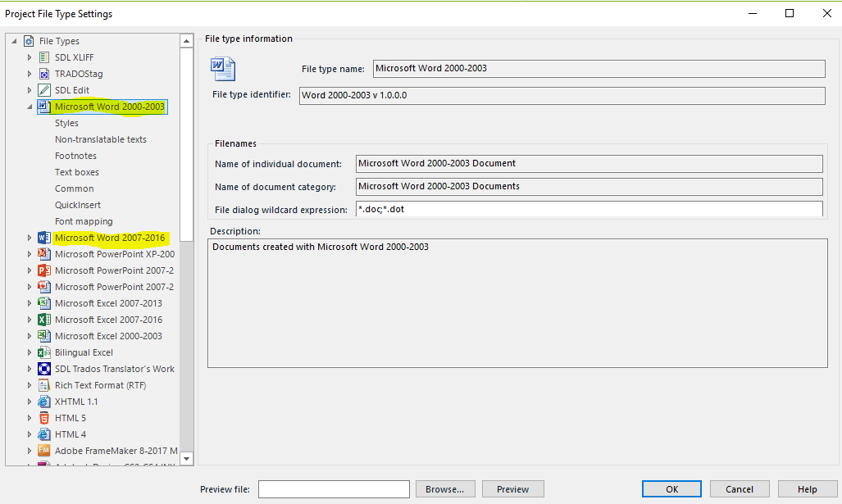Expand the Microsoft Word 2007-2016 node
Image resolution: width=842 pixels, height=504 pixels.
pyautogui.click(x=30, y=238)
